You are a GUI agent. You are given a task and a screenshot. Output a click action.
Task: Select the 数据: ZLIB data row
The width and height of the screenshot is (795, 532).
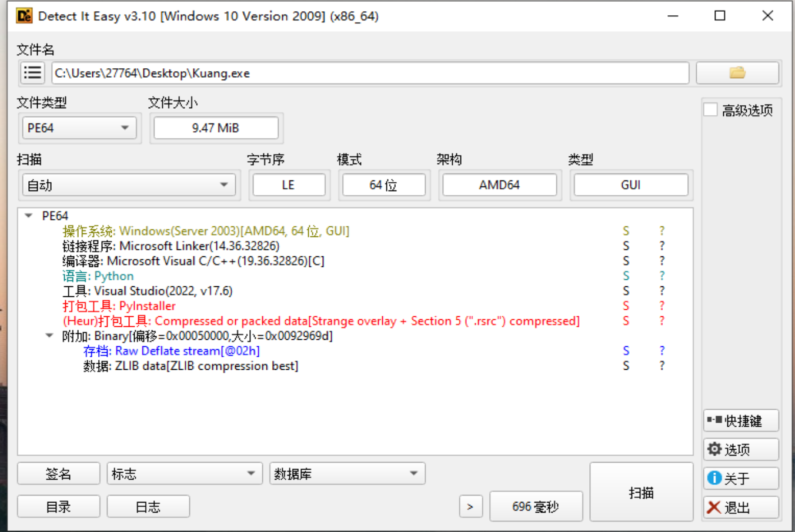pyautogui.click(x=191, y=366)
